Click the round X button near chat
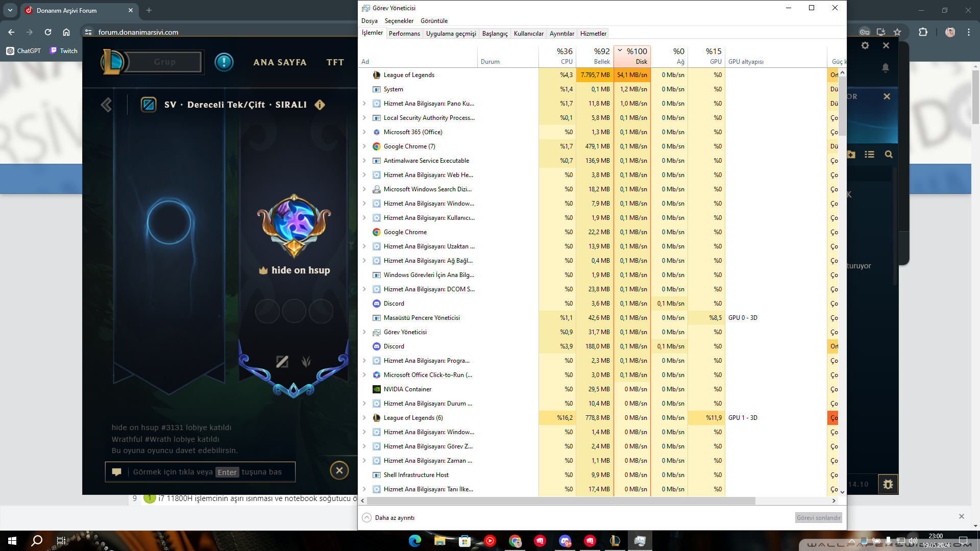 339,470
